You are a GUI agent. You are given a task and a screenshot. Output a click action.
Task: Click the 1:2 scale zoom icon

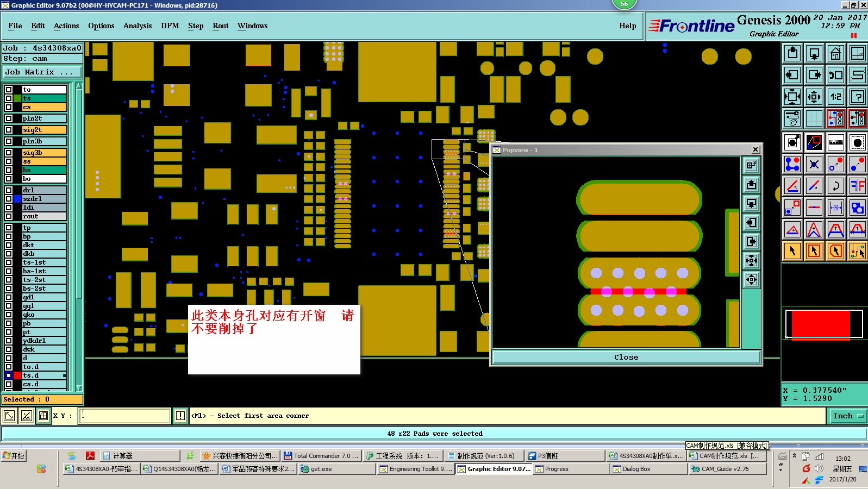pos(836,97)
